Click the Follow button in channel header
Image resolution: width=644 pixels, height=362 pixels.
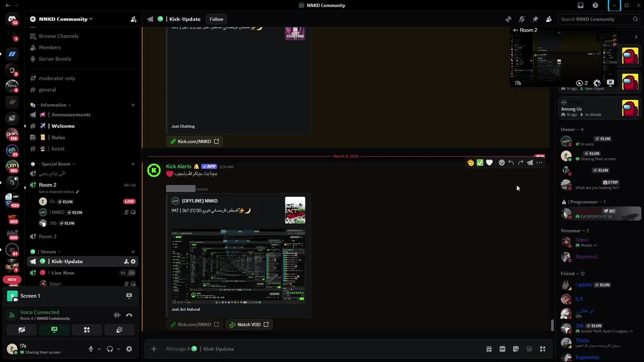click(x=216, y=19)
